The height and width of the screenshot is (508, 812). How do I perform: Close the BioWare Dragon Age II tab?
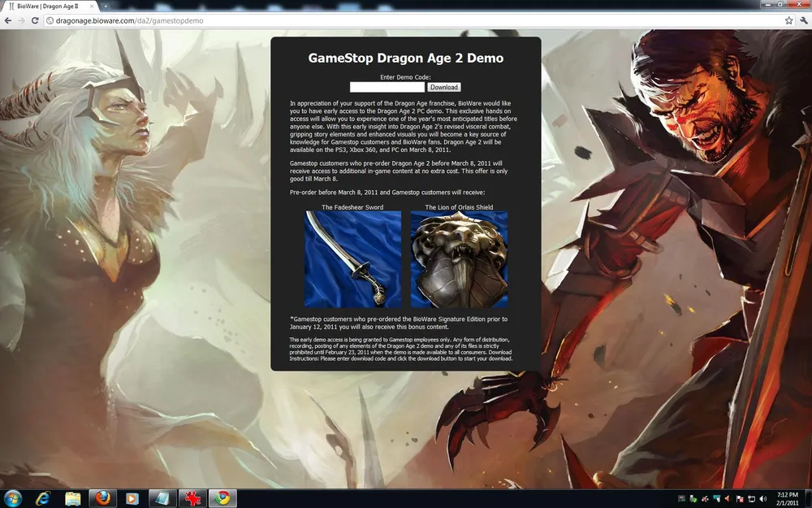tap(93, 7)
